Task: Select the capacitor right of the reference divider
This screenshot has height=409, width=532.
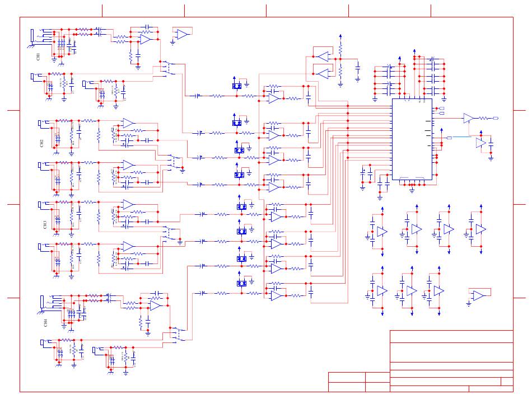Action: pyautogui.click(x=358, y=68)
